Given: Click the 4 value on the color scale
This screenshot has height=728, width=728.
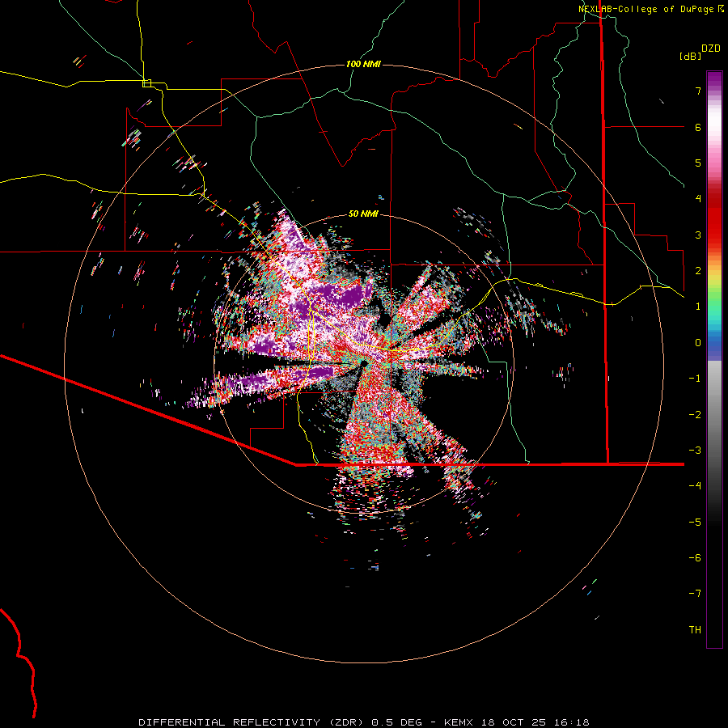Looking at the screenshot, I should pyautogui.click(x=698, y=199).
